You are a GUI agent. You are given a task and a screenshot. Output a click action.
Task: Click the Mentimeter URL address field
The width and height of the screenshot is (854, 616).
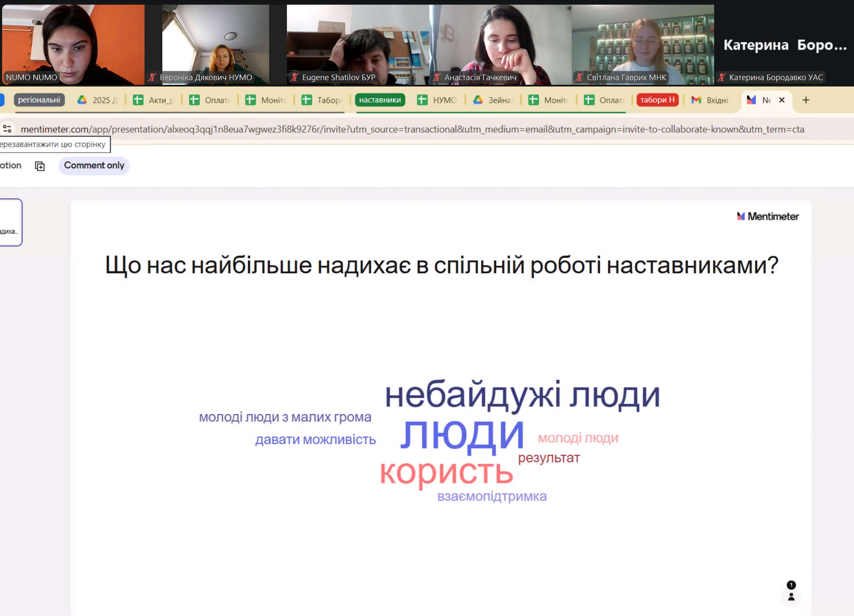pos(412,129)
